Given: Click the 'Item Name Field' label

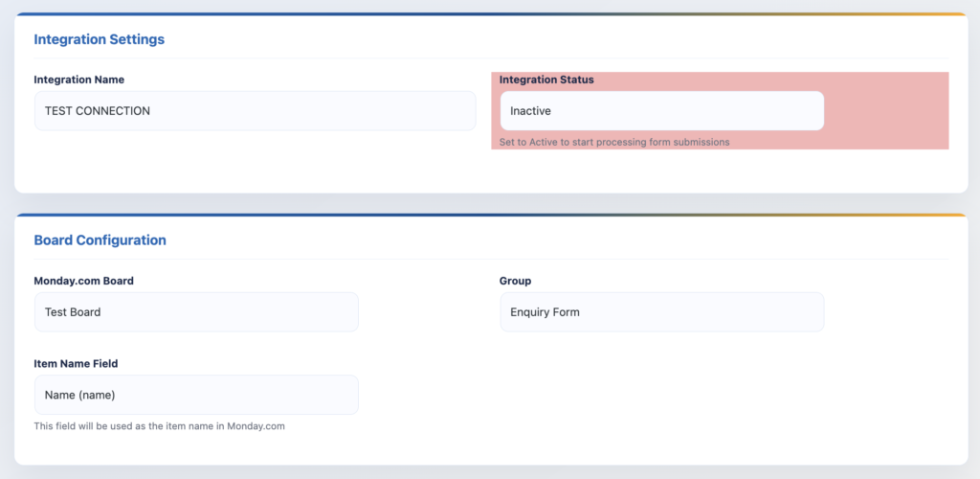Looking at the screenshot, I should pos(76,363).
